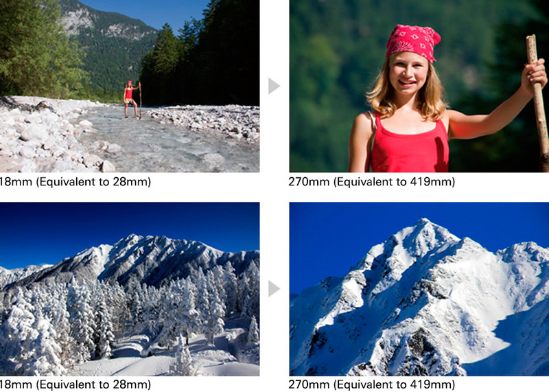This screenshot has height=392, width=549.
Task: Click the gray arrow between the river photos
Action: click(x=274, y=87)
